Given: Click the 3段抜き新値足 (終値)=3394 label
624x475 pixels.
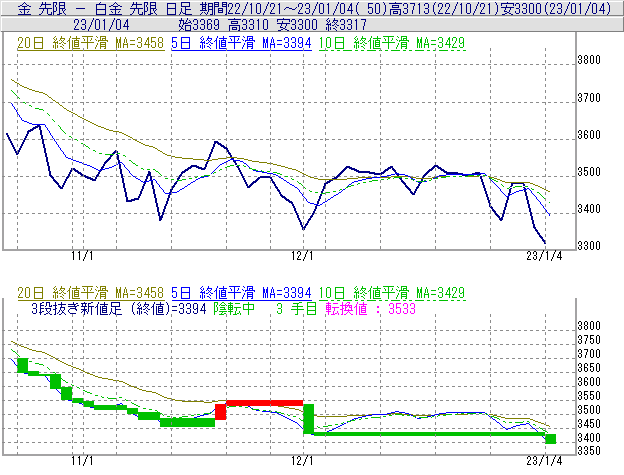Looking at the screenshot, I should [x=119, y=309].
